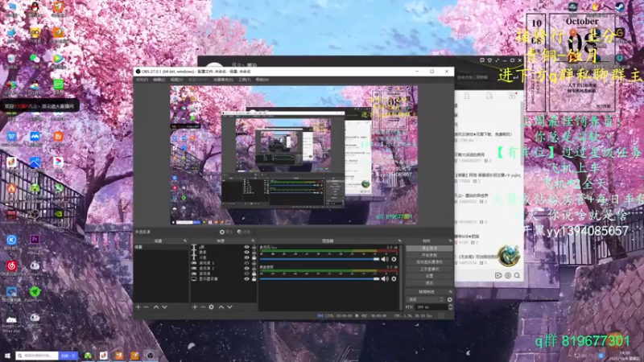Toggle visibility of the q群 text source

coord(246,247)
